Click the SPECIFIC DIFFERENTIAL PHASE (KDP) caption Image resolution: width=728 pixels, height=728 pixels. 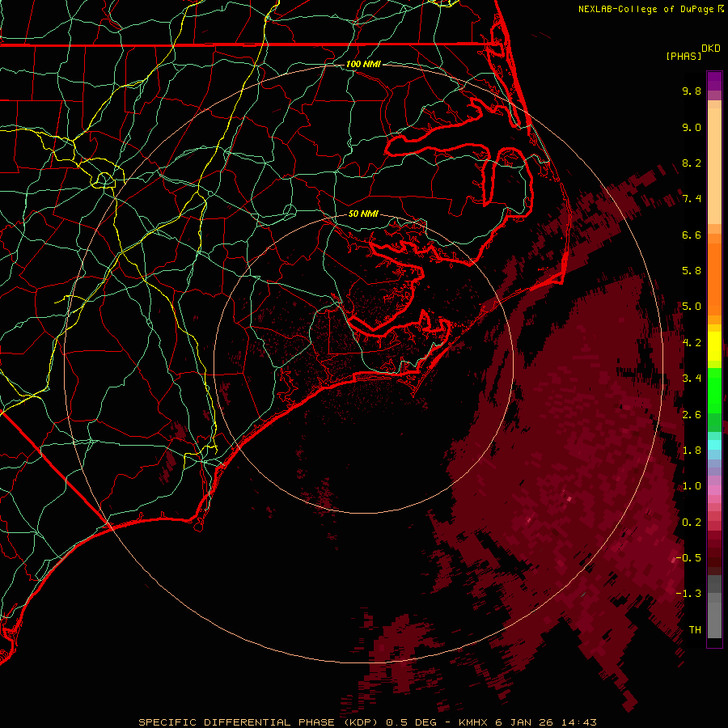click(259, 722)
